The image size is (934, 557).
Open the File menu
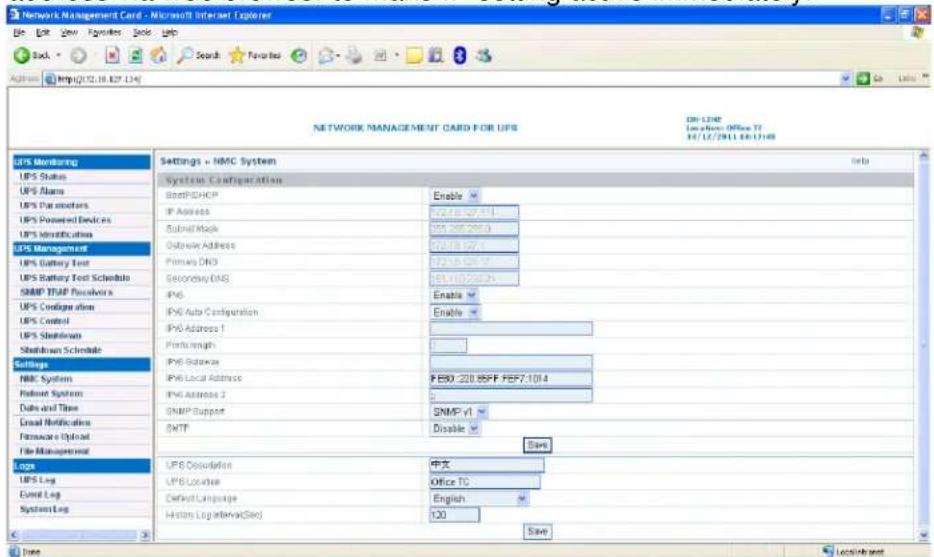click(x=19, y=32)
